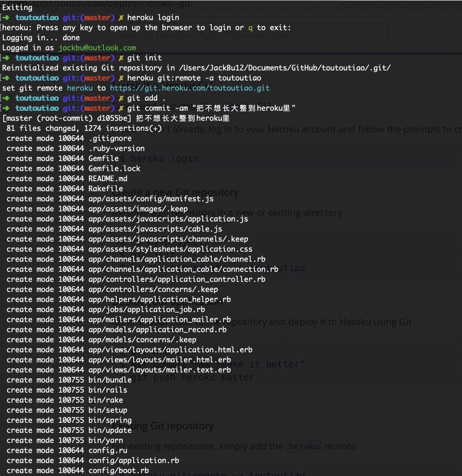Screen dimensions: 462x476
Task: Click the Gemfile.lock line in commit output
Action: [x=114, y=169]
